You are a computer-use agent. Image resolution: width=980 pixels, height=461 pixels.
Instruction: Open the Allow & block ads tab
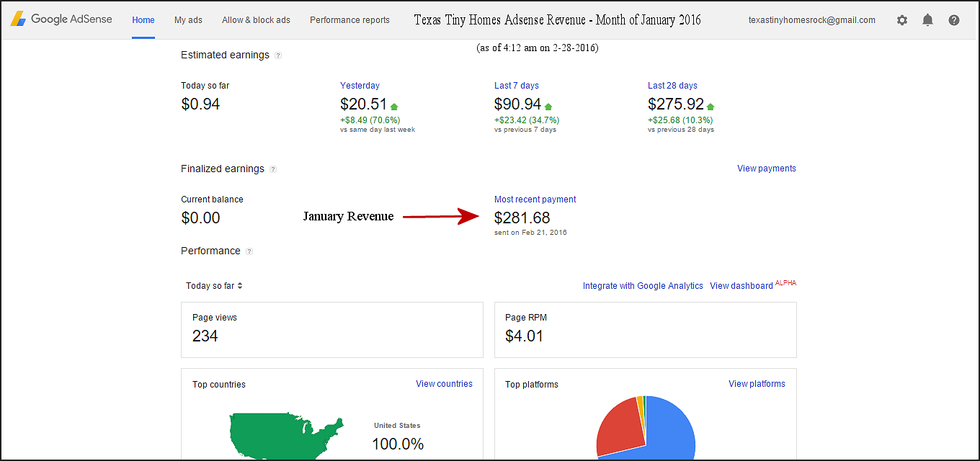(256, 20)
